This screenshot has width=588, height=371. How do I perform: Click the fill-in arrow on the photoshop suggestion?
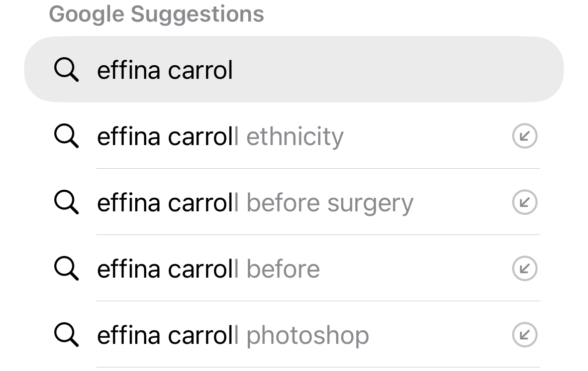[525, 335]
